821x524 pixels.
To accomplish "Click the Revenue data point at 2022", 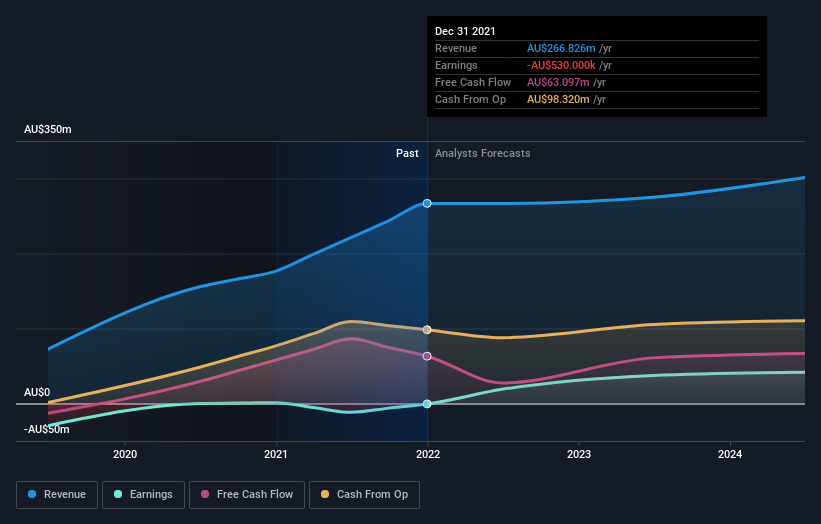I will click(x=427, y=203).
